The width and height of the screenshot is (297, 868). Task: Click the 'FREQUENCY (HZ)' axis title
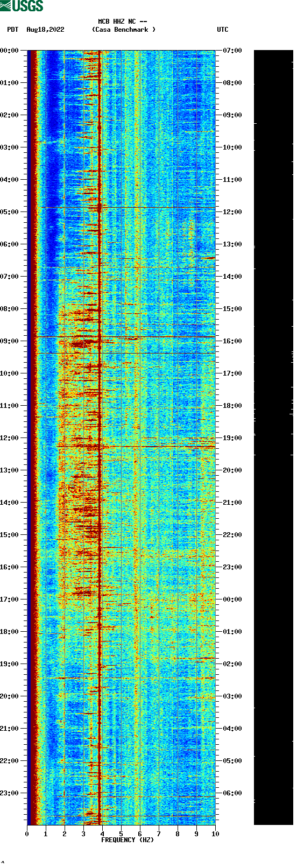tap(128, 840)
